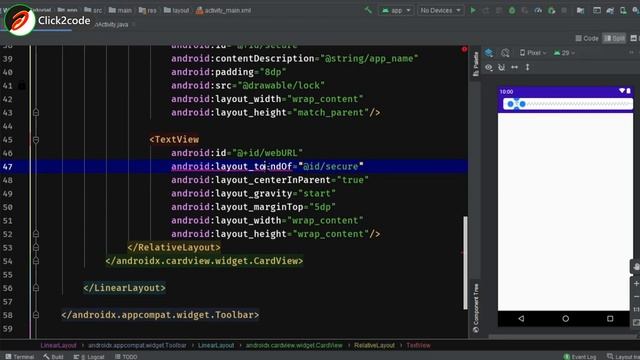Viewport: 640px width, 360px height.
Task: Click "5dp" margin value on line 50
Action: click(x=322, y=207)
